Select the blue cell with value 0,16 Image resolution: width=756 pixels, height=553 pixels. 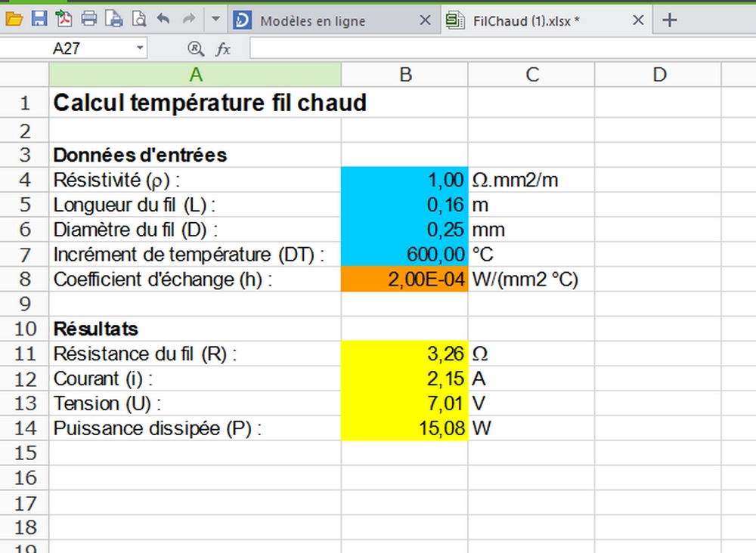[x=404, y=205]
